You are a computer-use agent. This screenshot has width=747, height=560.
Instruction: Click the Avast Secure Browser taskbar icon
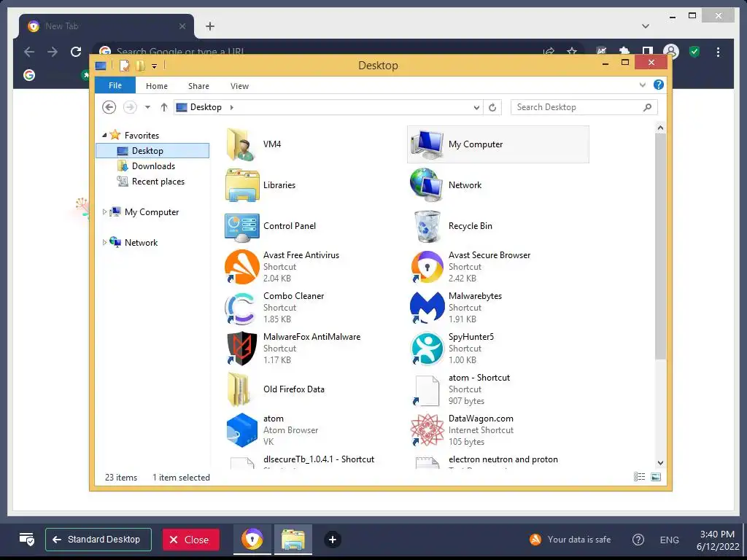(252, 540)
